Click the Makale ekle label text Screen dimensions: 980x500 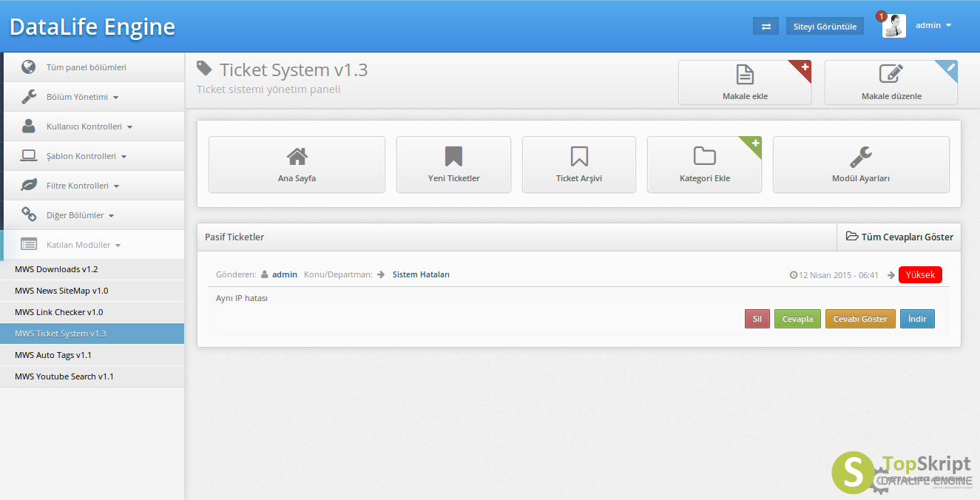point(745,96)
